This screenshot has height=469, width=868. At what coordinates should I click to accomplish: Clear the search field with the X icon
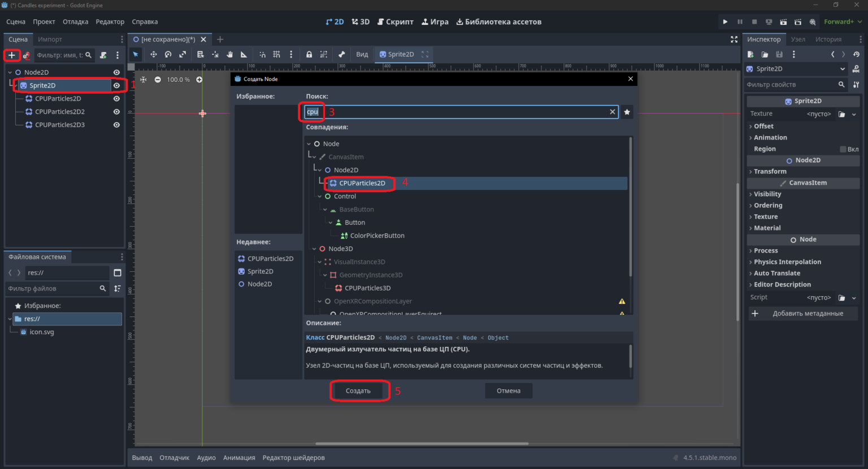pos(612,112)
